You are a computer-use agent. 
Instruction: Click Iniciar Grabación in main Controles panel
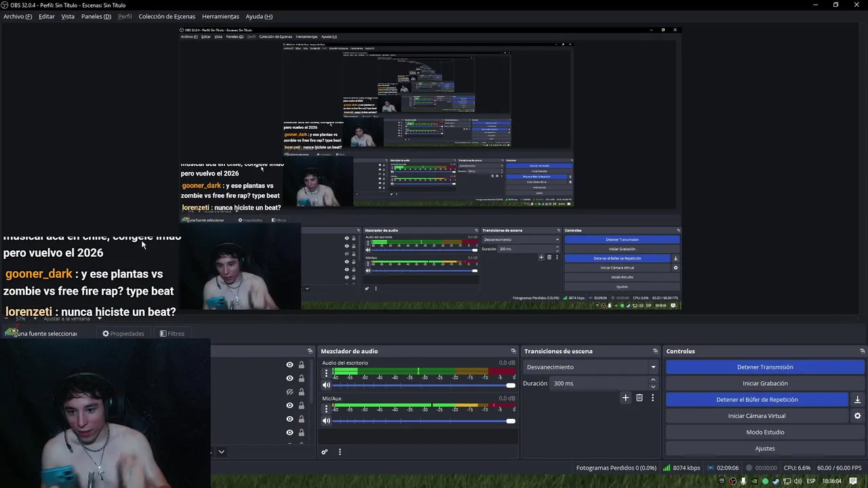(765, 383)
